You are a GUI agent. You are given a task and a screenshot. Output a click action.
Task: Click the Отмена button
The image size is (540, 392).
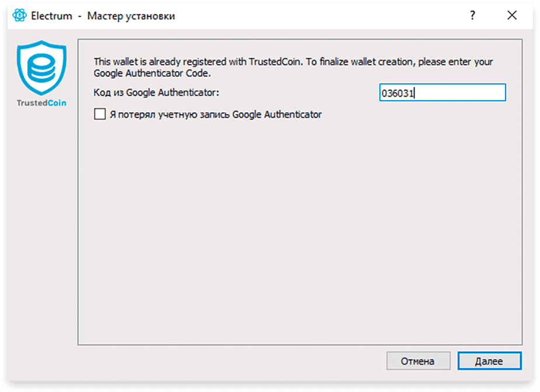point(418,361)
